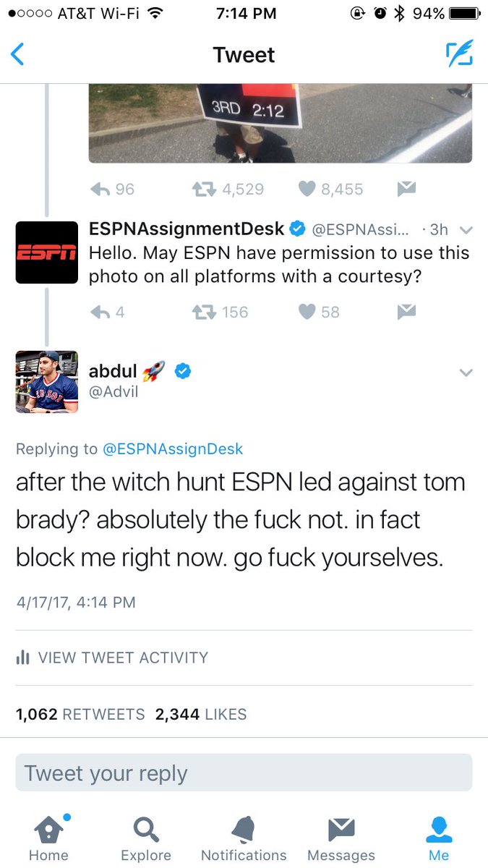The height and width of the screenshot is (868, 488).
Task: Open View Tweet Activity
Action: pyautogui.click(x=112, y=658)
